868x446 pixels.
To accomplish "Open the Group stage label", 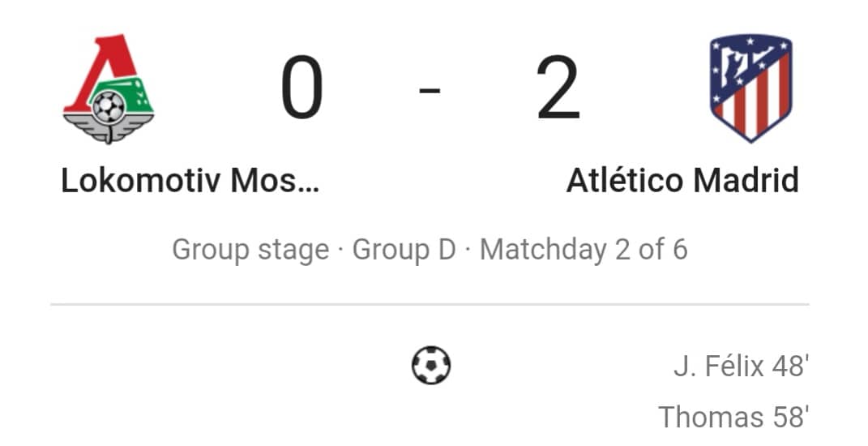I will coord(250,250).
